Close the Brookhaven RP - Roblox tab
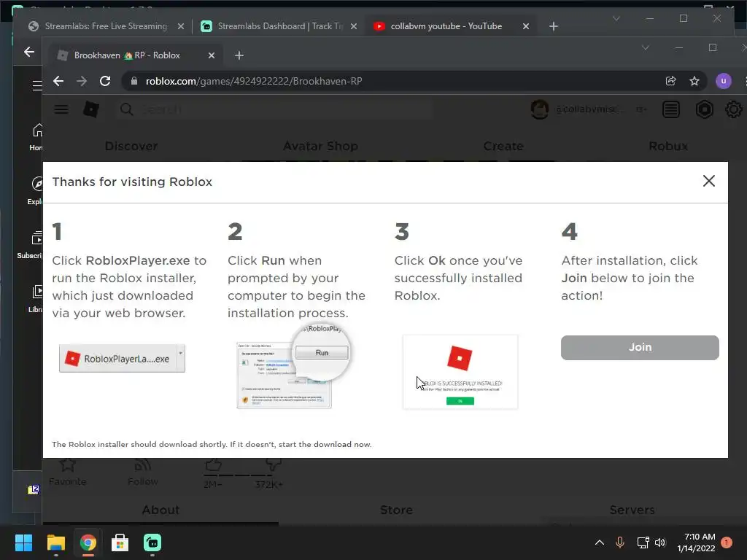Screen dimensions: 747x560 coord(212,55)
